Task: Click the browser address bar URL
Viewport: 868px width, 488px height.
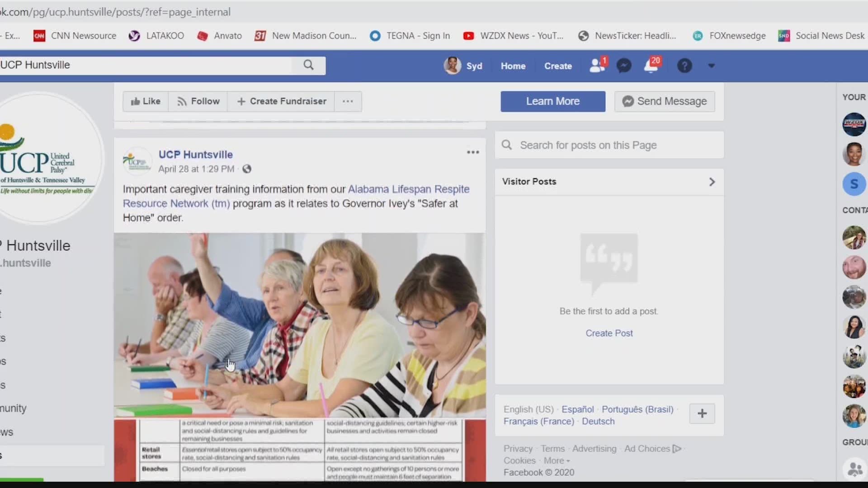Action: click(115, 12)
